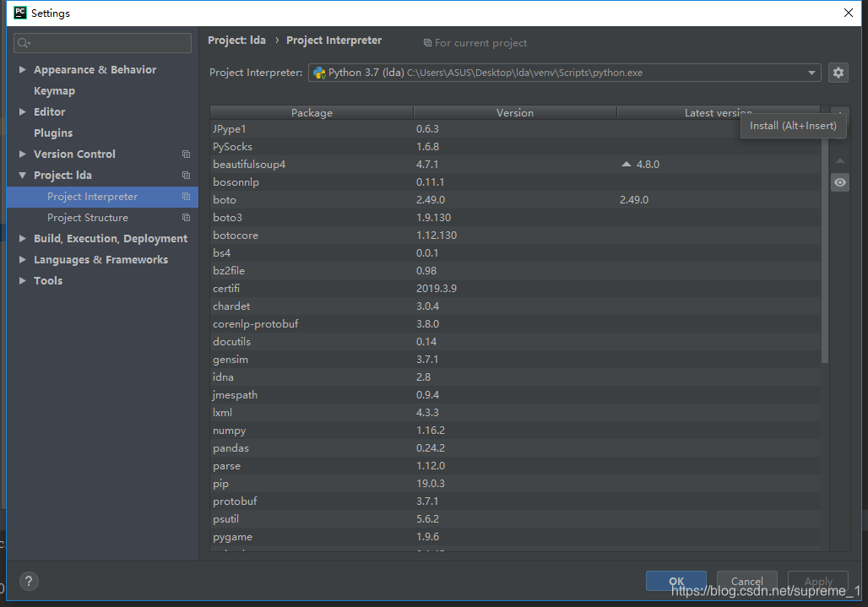Select Keymap in settings tree
868x607 pixels.
pos(54,90)
